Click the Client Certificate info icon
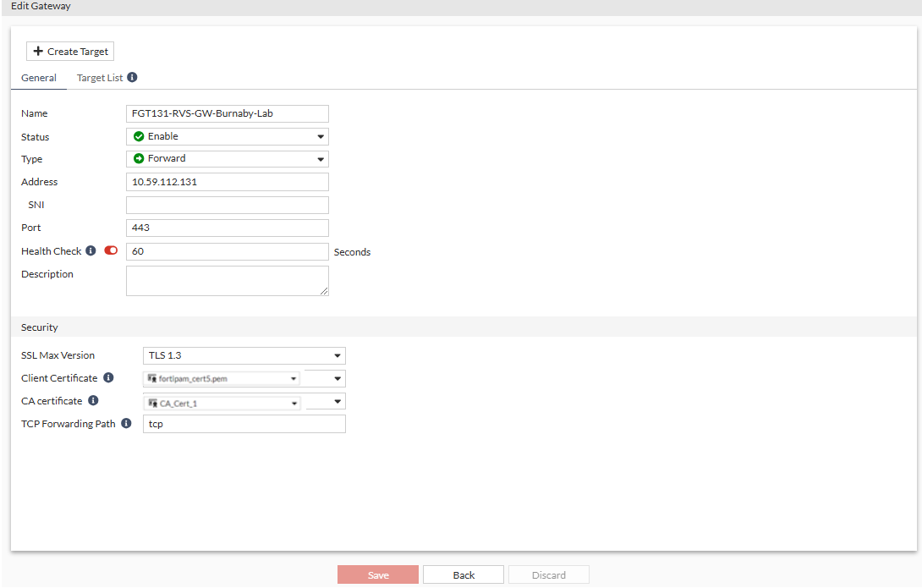Screen dimensions: 922x588 (107, 377)
